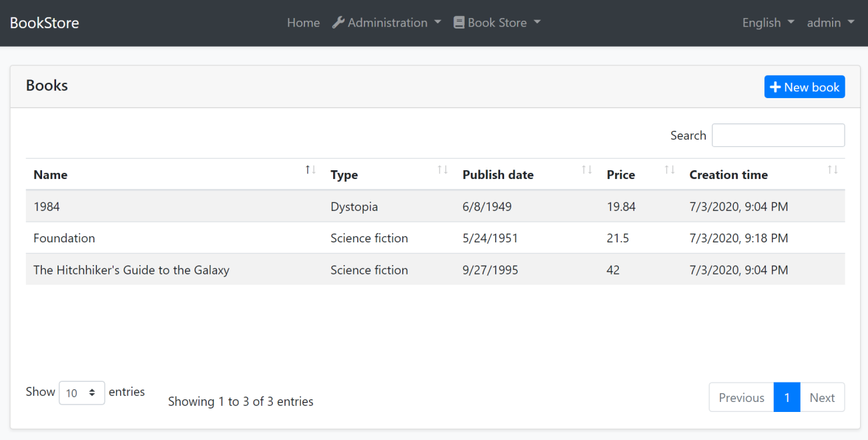Click the book icon beside Book Store
Image resolution: width=868 pixels, height=440 pixels.
click(x=459, y=23)
